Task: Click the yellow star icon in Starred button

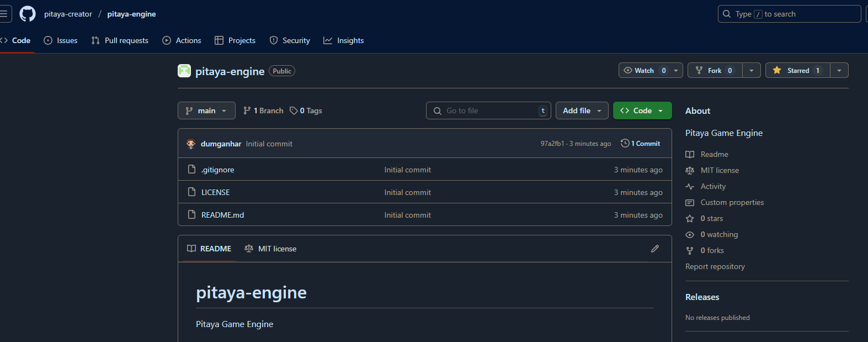Action: (x=777, y=70)
